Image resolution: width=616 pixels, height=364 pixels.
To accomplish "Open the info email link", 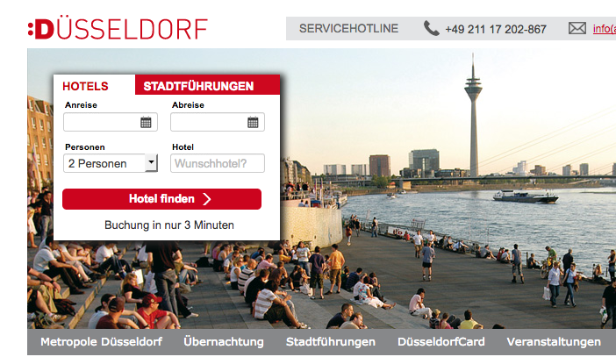I will point(605,29).
